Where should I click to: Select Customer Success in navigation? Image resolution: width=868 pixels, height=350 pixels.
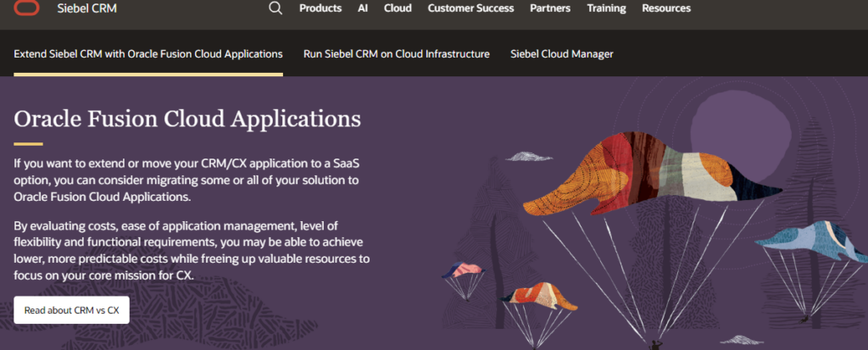point(470,8)
